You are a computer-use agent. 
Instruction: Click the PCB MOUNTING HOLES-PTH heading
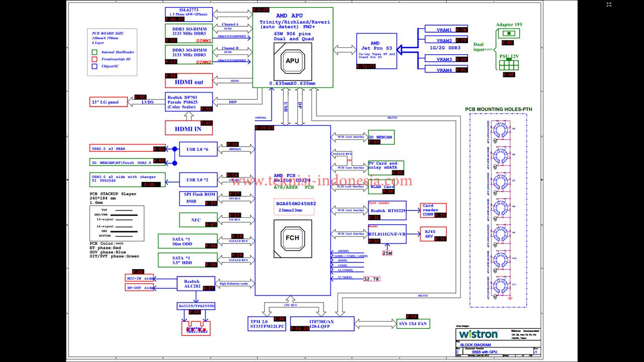click(498, 109)
